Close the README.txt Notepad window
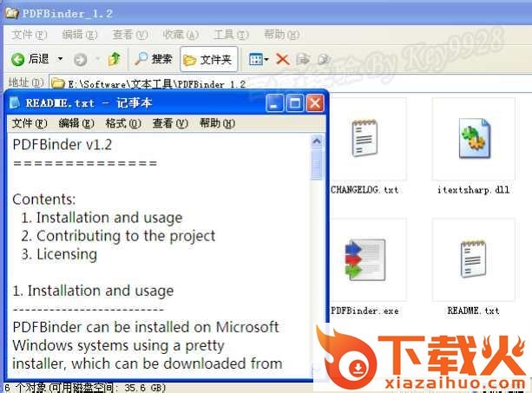This screenshot has height=393, width=532. pyautogui.click(x=315, y=103)
